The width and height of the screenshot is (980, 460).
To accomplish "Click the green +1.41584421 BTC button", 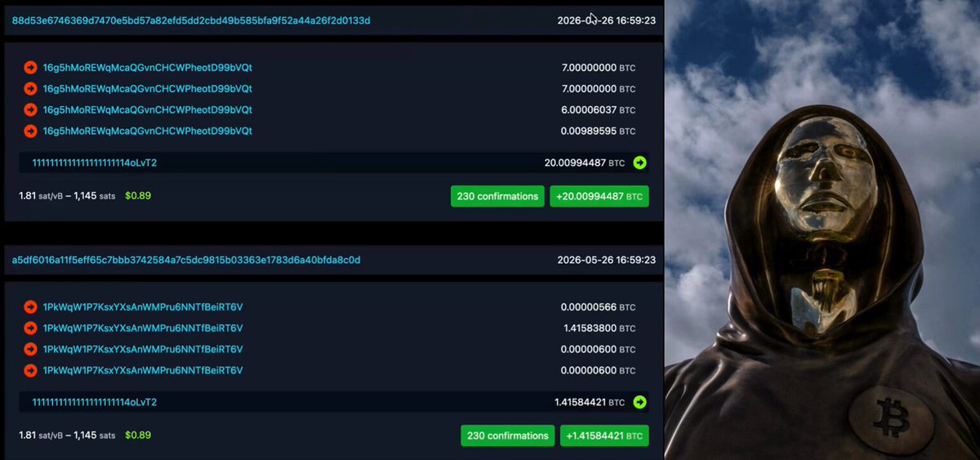I will 604,435.
